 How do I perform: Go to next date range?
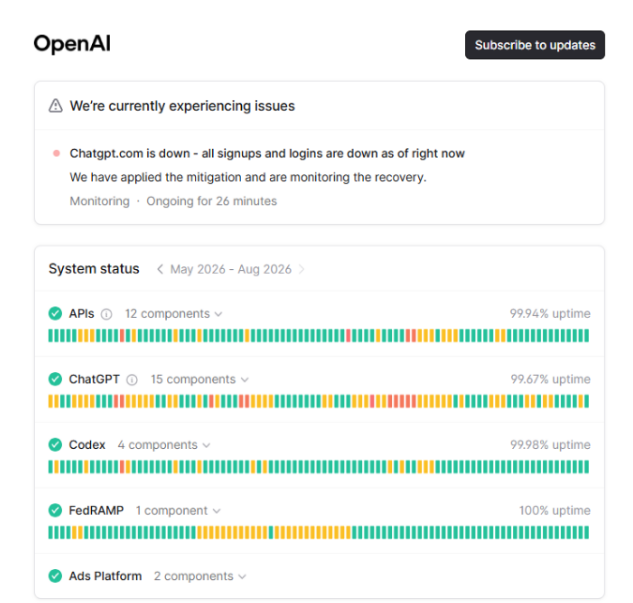coord(301,269)
